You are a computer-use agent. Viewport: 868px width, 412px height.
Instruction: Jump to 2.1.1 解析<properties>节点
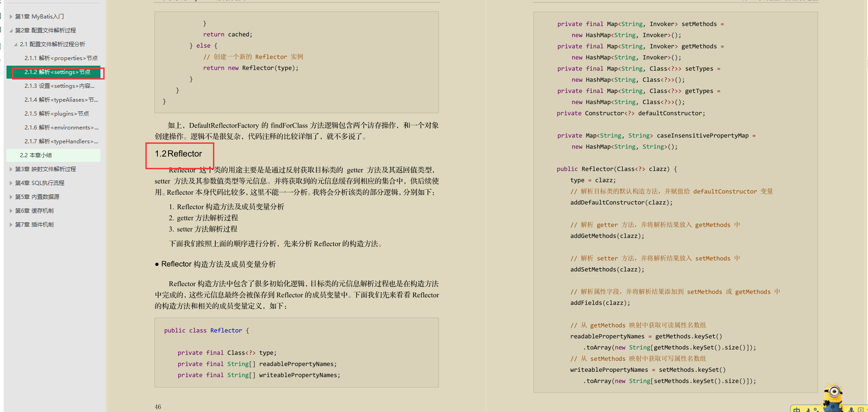[61, 58]
